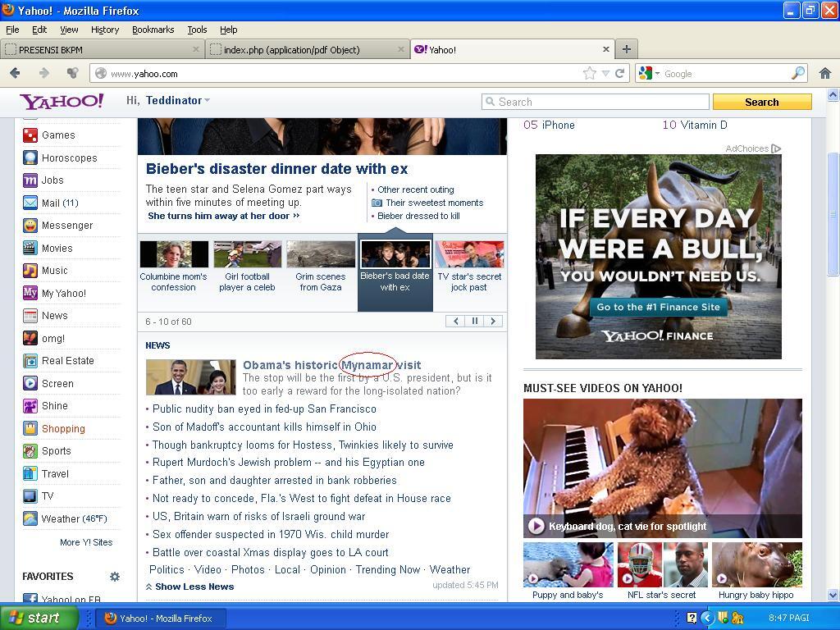This screenshot has height=630, width=840.
Task: Open Favorites settings gear icon
Action: pyautogui.click(x=115, y=577)
